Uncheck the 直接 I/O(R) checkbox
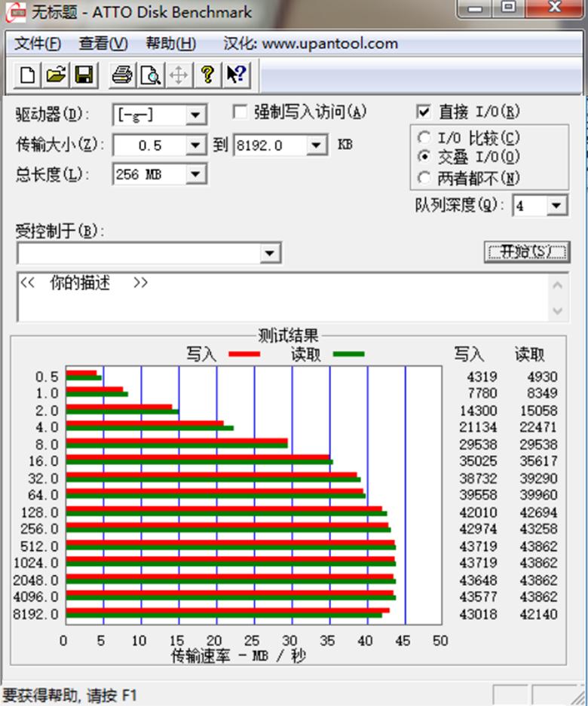 point(424,112)
